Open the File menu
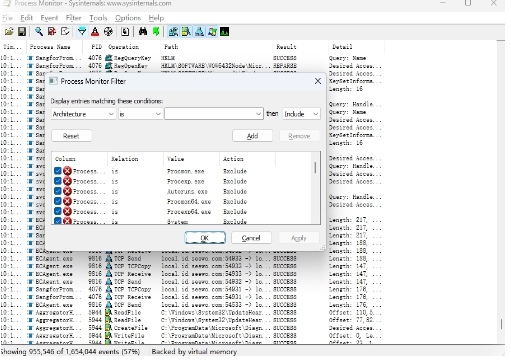 (7, 18)
